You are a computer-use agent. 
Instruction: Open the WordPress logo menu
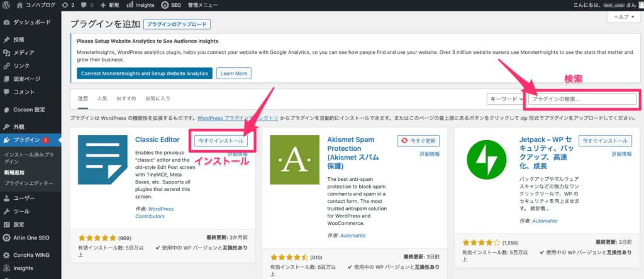(x=6, y=5)
